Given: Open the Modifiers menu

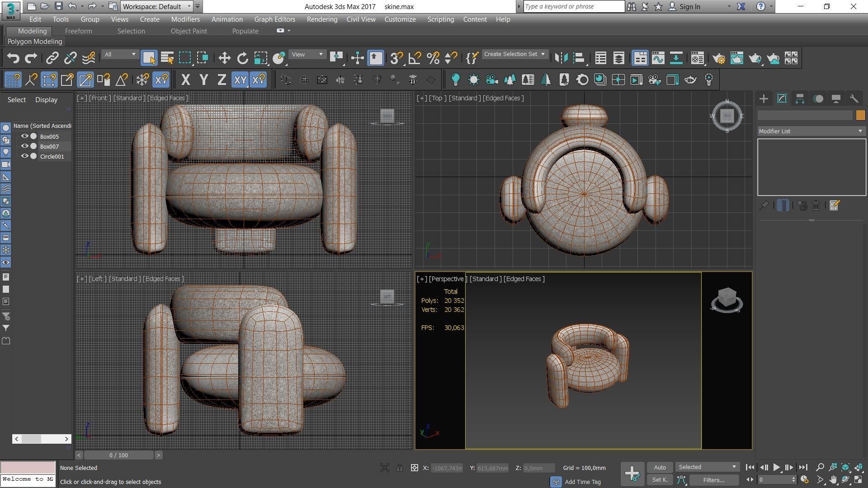Looking at the screenshot, I should 185,19.
